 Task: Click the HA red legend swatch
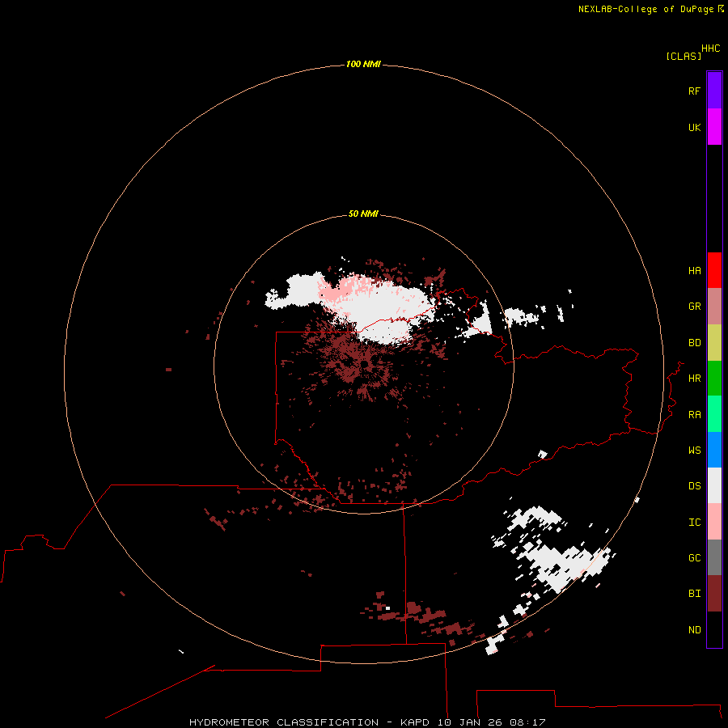[x=714, y=270]
